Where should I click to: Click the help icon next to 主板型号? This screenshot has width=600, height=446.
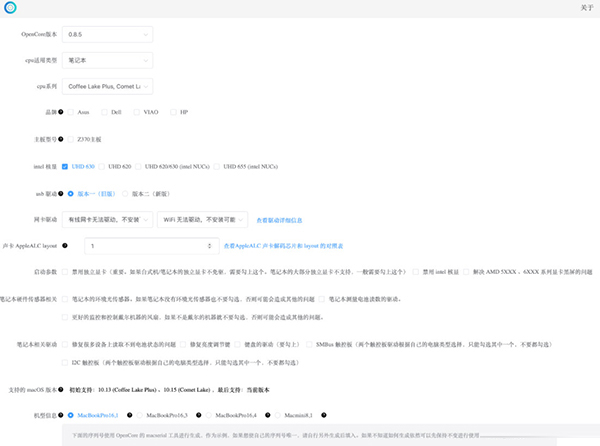pyautogui.click(x=61, y=139)
